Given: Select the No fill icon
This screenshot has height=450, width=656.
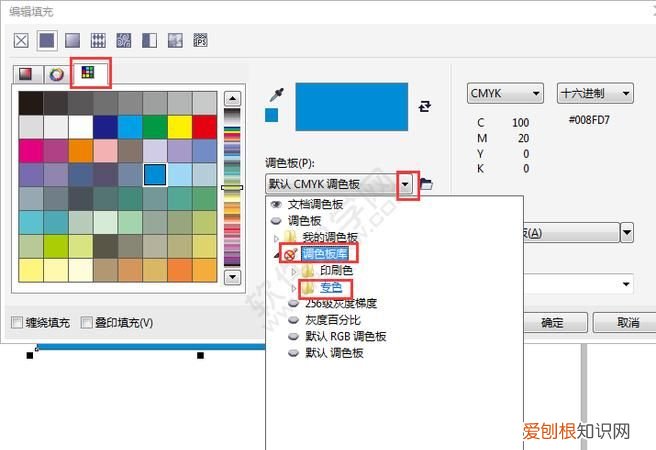Looking at the screenshot, I should (21, 41).
